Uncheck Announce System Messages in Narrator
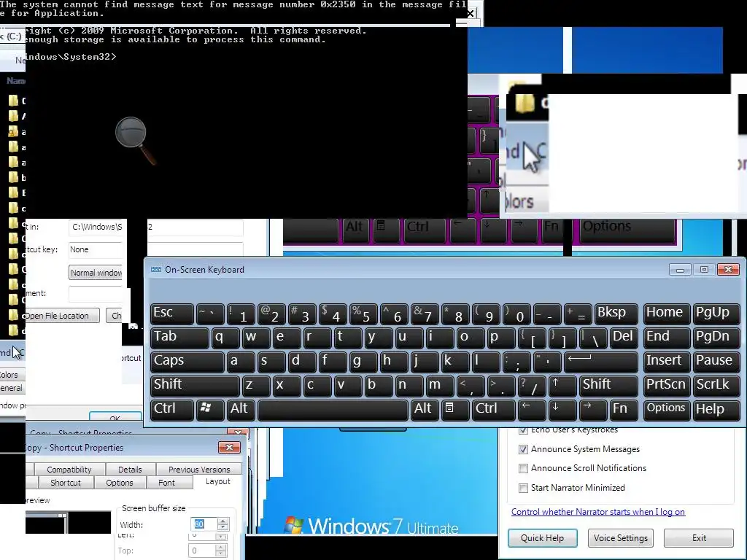Image resolution: width=747 pixels, height=560 pixels. (x=523, y=449)
